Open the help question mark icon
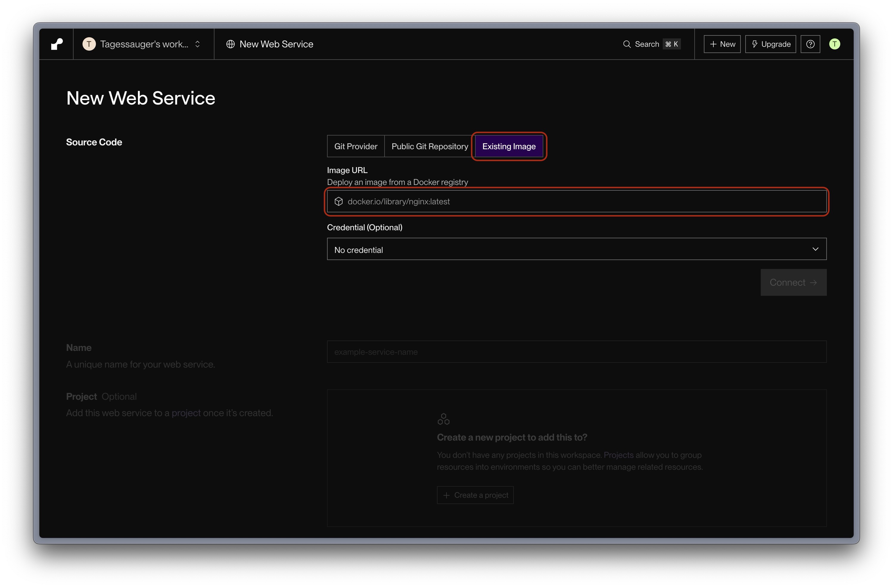The image size is (893, 588). click(x=810, y=44)
